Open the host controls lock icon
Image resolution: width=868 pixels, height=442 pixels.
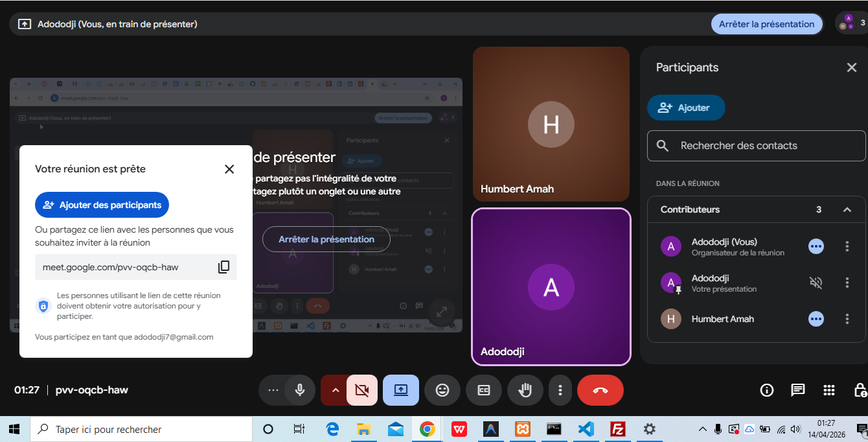click(860, 390)
